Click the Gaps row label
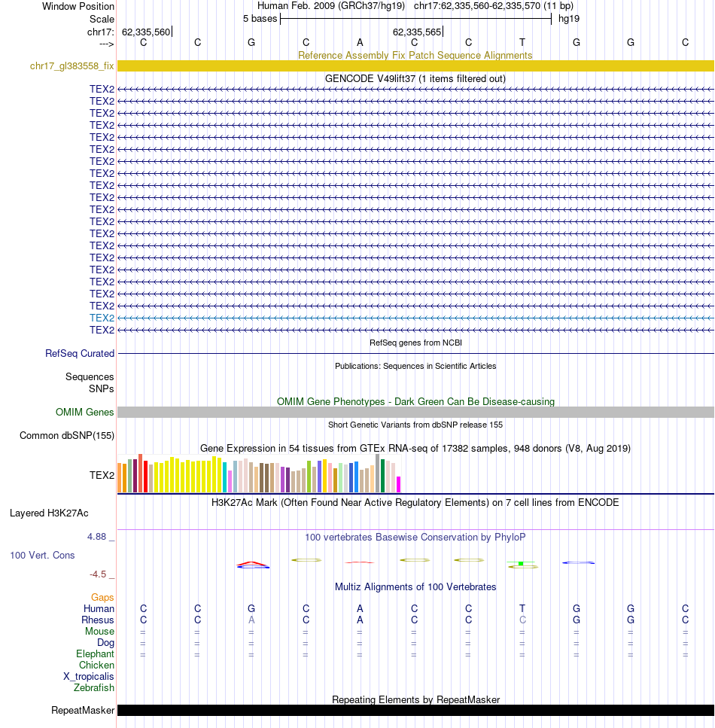Viewport: 715px width, 728px height. click(x=102, y=598)
